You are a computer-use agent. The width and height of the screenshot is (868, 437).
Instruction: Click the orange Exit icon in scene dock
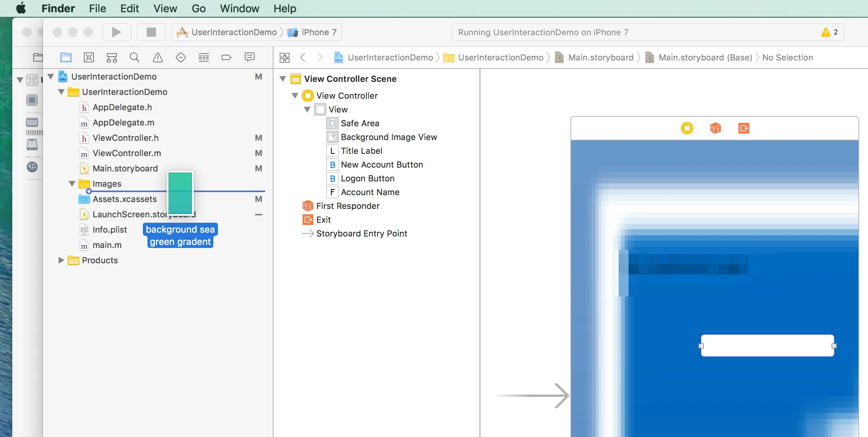744,128
